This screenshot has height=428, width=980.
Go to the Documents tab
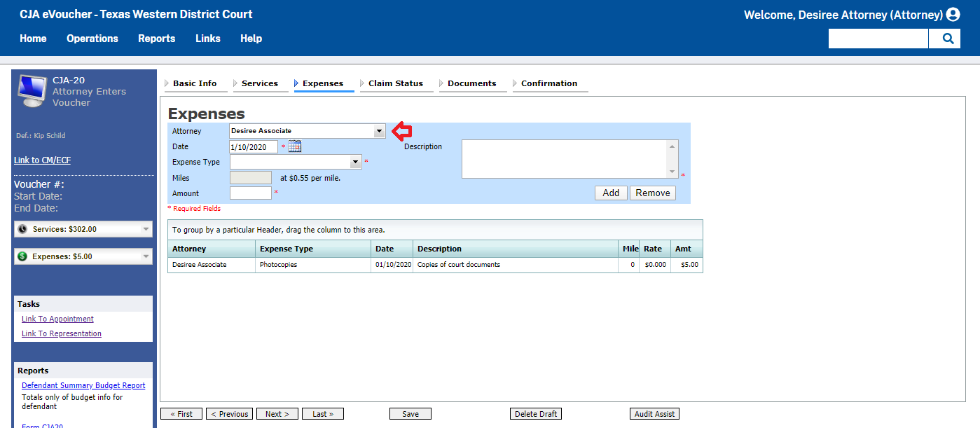click(471, 83)
